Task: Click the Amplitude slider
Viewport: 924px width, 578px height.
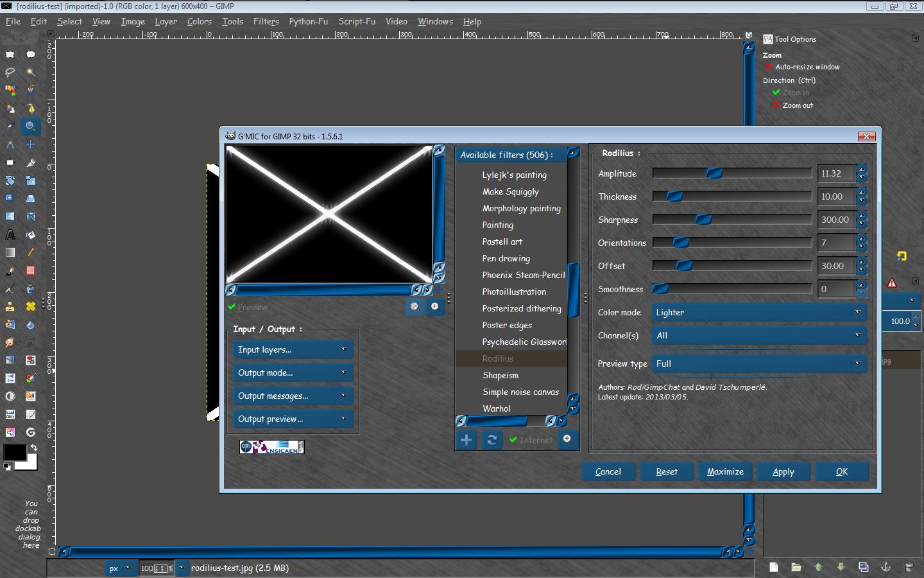Action: [732, 173]
